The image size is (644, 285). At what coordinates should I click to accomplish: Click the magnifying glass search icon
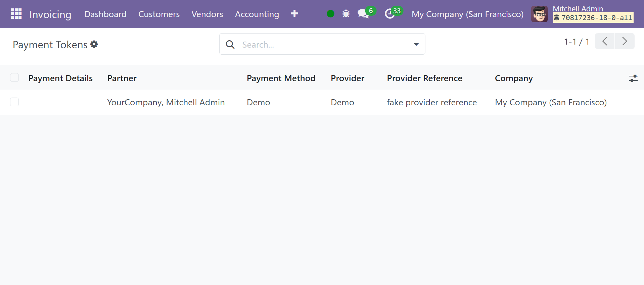pyautogui.click(x=230, y=44)
